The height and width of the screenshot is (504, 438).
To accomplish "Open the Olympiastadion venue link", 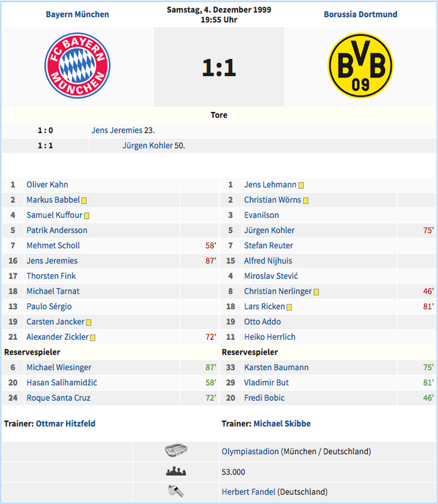I will [250, 451].
